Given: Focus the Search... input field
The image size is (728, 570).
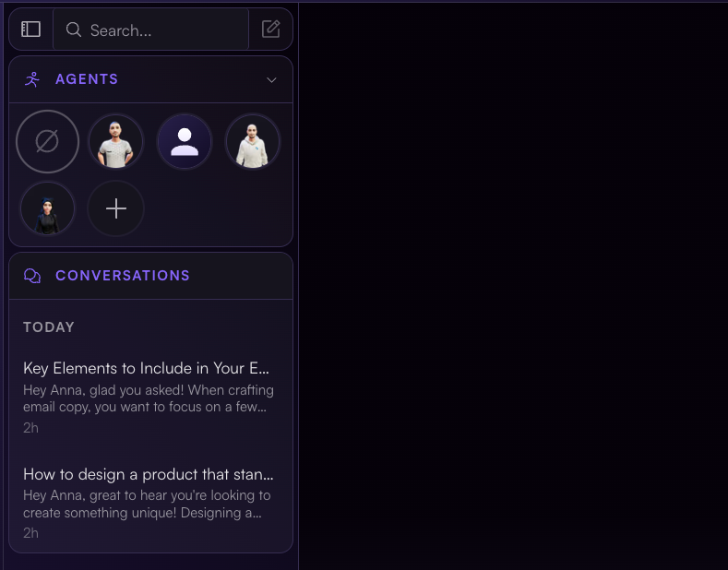Looking at the screenshot, I should click(x=151, y=30).
